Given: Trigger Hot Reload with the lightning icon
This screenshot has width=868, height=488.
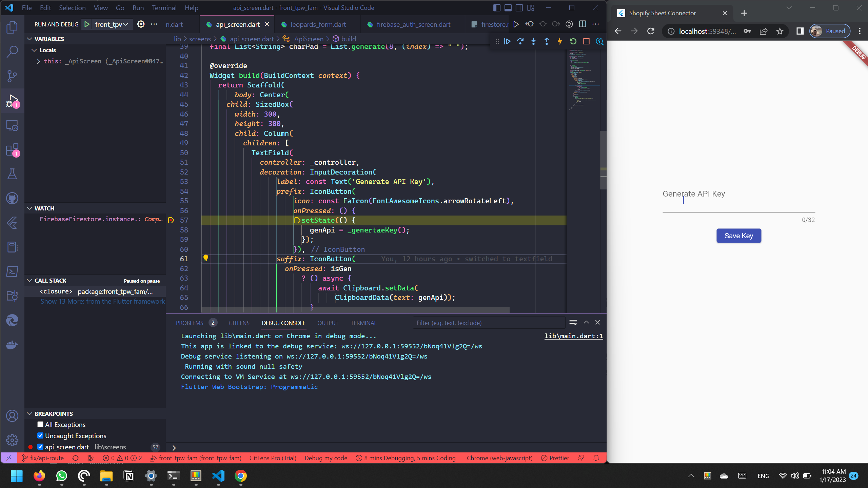Looking at the screenshot, I should pos(559,41).
